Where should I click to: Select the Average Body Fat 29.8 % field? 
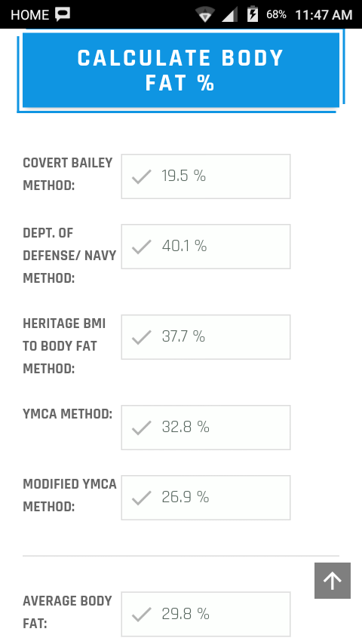pyautogui.click(x=206, y=615)
